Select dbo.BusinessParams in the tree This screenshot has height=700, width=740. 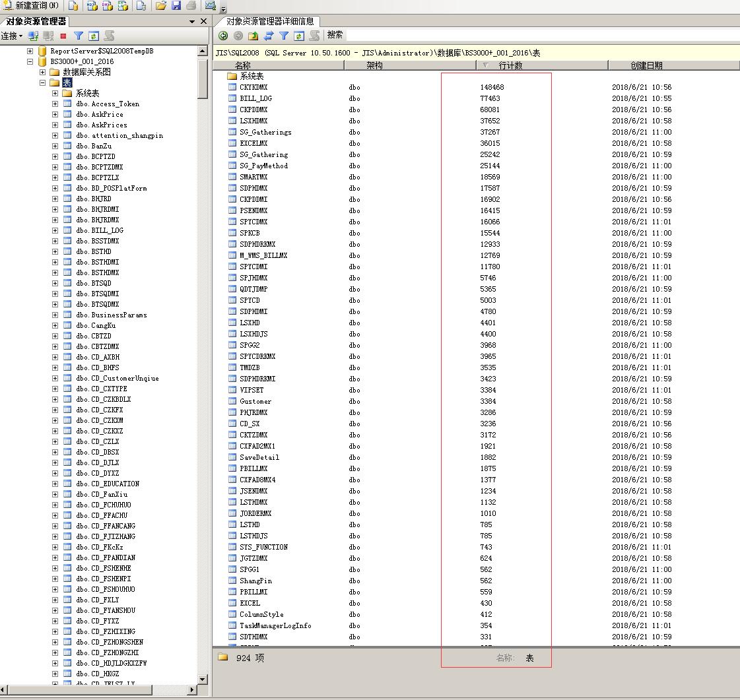click(x=112, y=315)
